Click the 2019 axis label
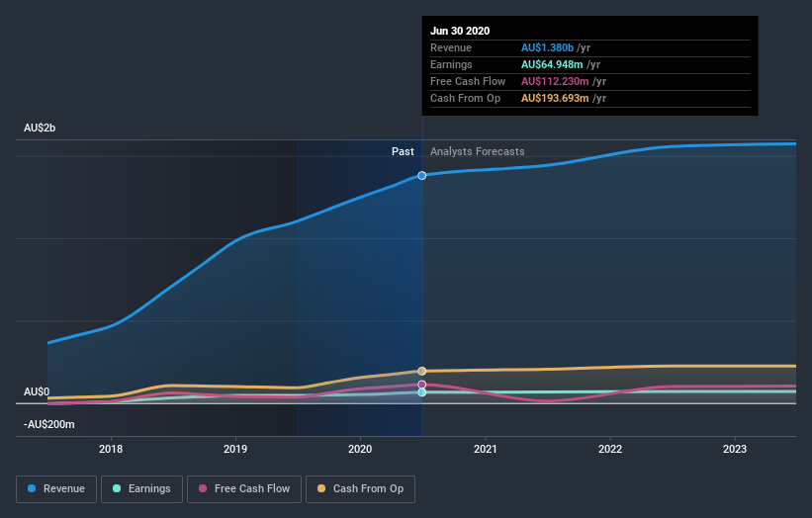 click(235, 449)
